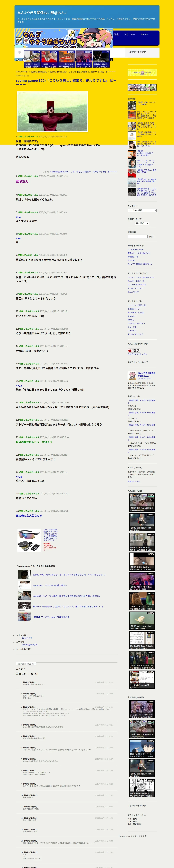Open the 2042PV thumbnail in header carousel
The height and width of the screenshot is (868, 174).
49,59
